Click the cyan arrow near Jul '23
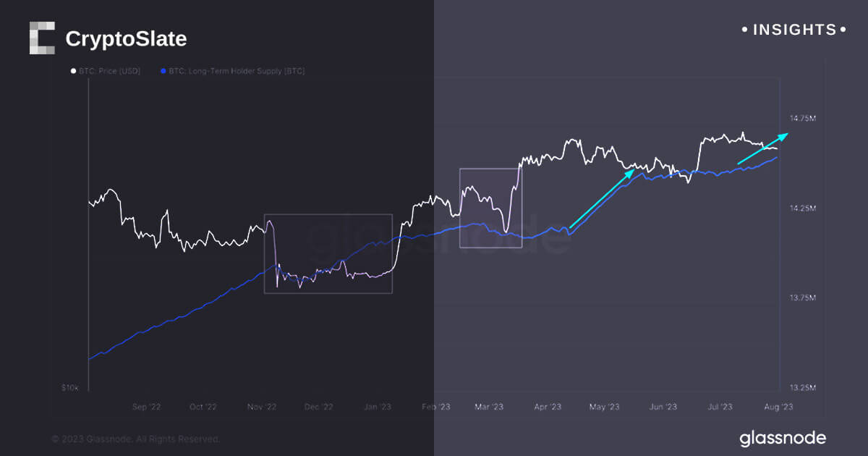Screen dimensions: 868x456 pyautogui.click(x=762, y=148)
